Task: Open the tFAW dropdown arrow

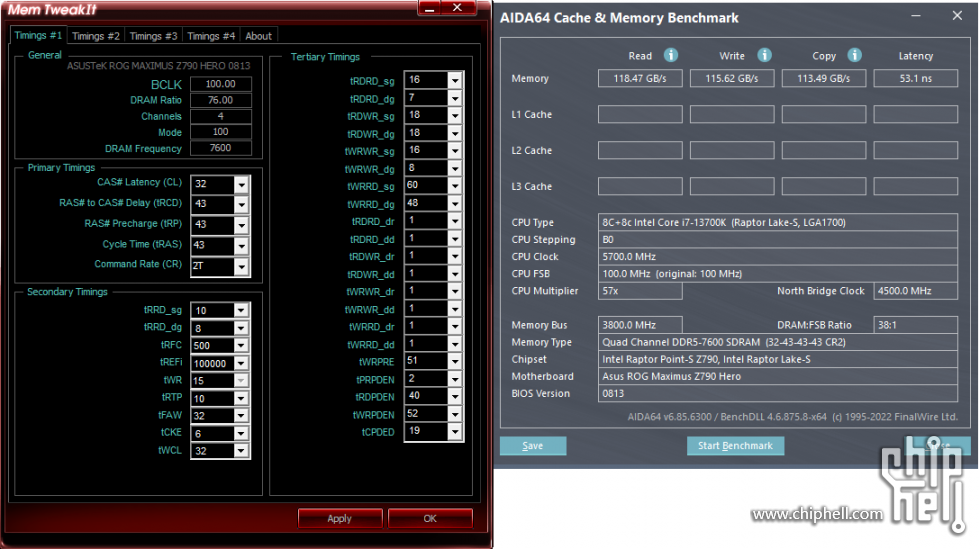Action: click(x=241, y=415)
